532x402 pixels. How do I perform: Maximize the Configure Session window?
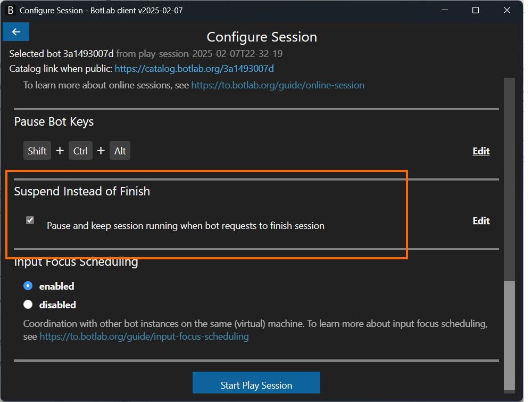pos(475,10)
